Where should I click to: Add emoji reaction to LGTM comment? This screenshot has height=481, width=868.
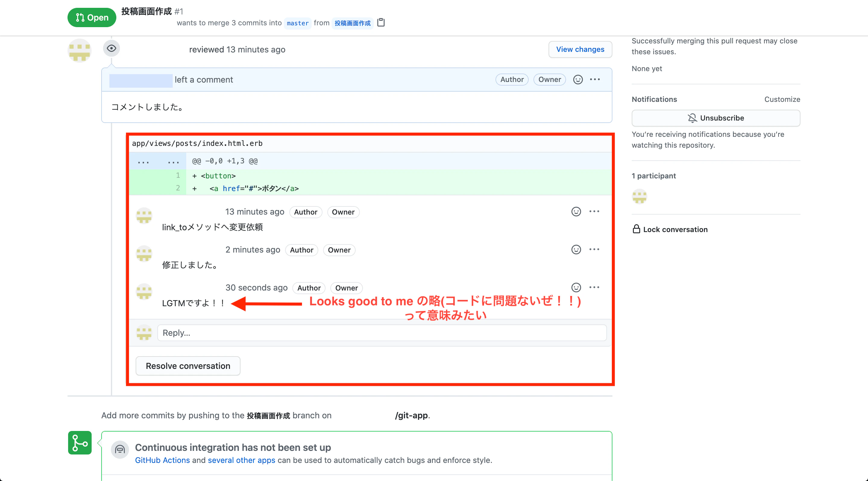pos(576,288)
